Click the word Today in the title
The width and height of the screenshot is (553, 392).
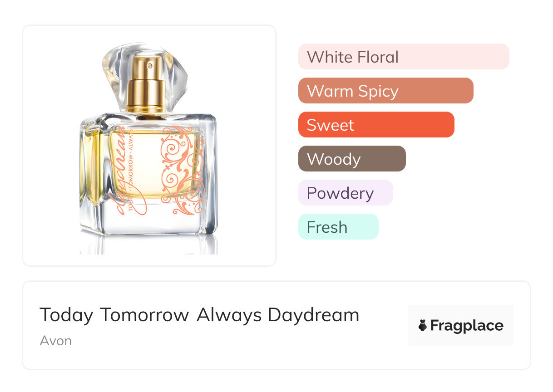pyautogui.click(x=66, y=315)
